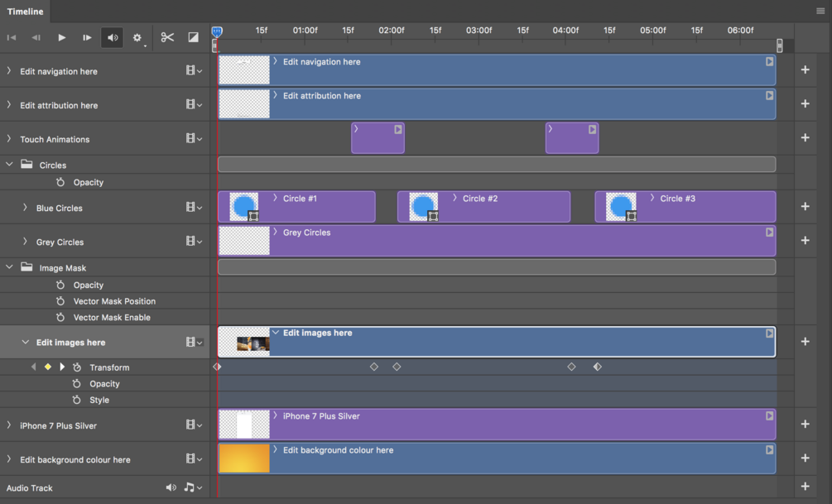Open the timeline settings gear menu
The width and height of the screenshot is (832, 504).
[137, 37]
